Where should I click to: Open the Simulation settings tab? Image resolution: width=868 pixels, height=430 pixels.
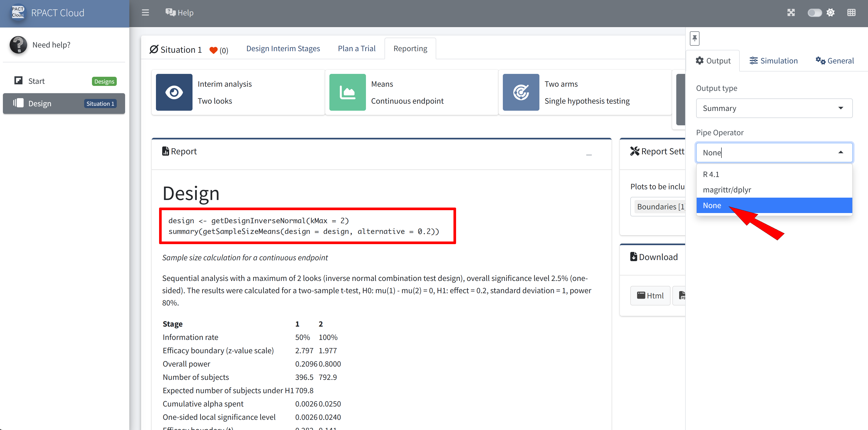(x=773, y=61)
